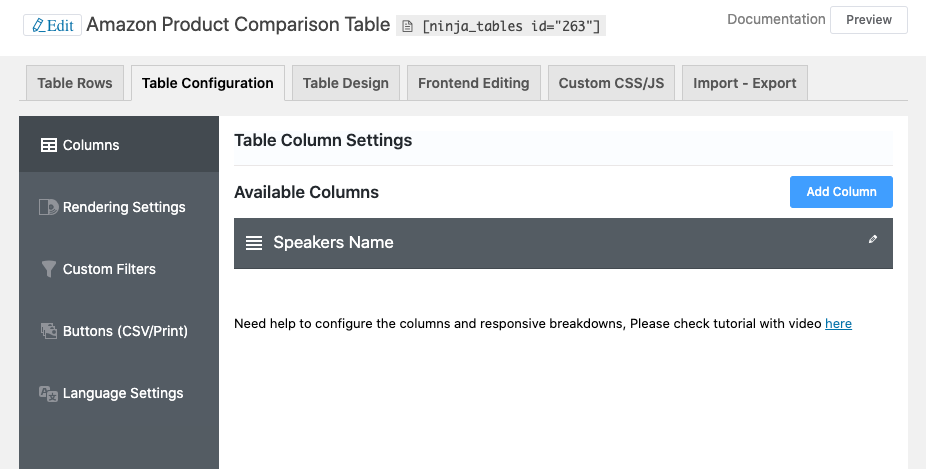Open the Import - Export tab
Viewport: 926px width, 469px height.
744,83
